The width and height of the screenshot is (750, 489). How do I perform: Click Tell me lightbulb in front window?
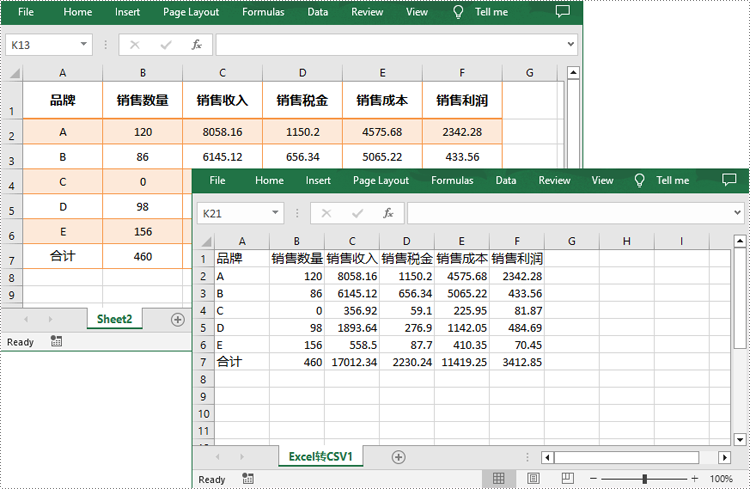pos(639,180)
